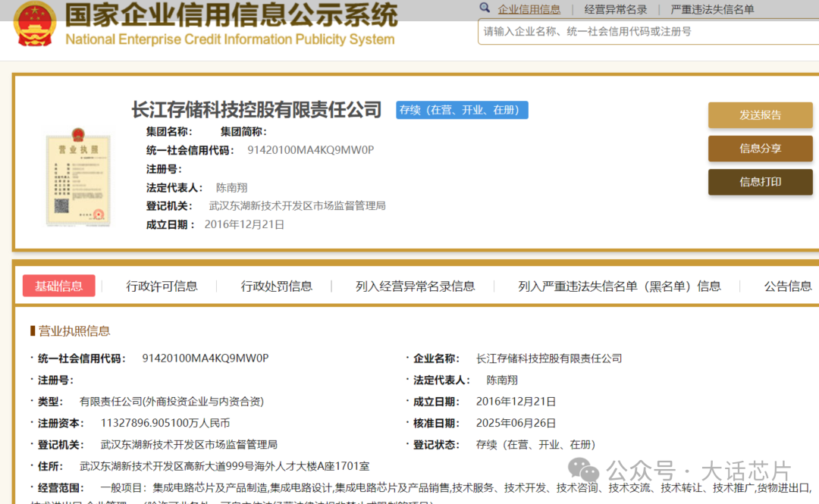The height and width of the screenshot is (504, 819).
Task: Click the 登记状态 value in license section
Action: click(535, 444)
